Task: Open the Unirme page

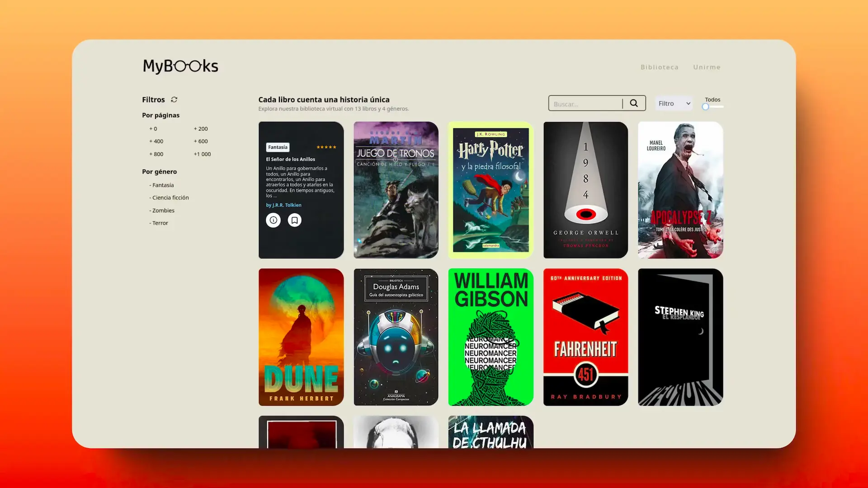Action: [707, 67]
